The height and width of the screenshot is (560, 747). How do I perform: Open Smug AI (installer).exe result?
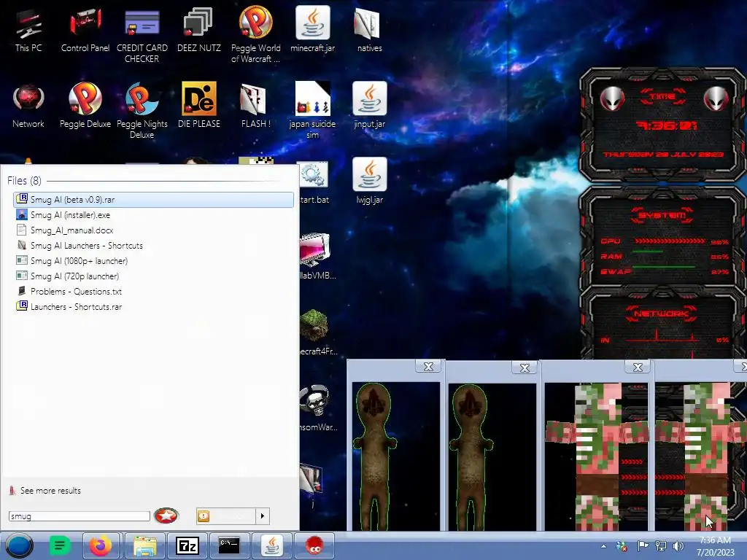[x=153, y=215]
